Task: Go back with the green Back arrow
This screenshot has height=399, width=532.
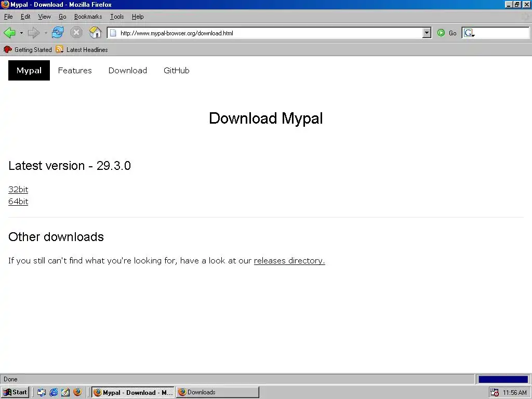Action: (9, 33)
